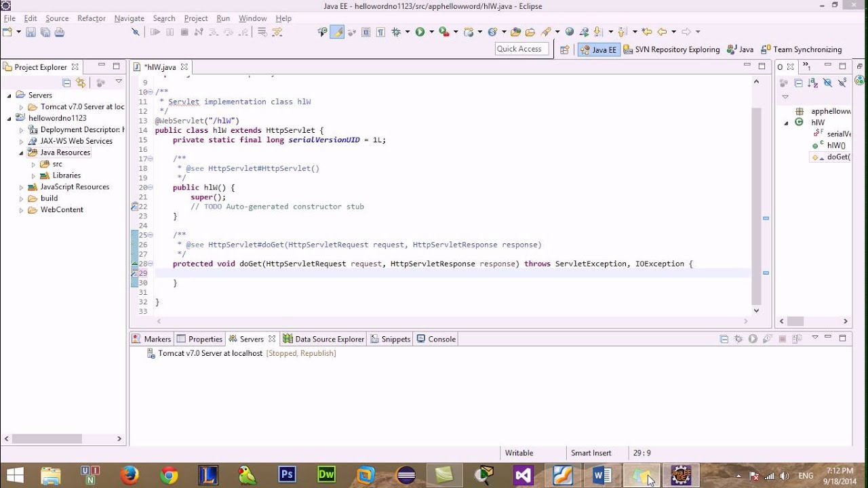Switch to Team Synchronizing perspective
This screenshot has height=488, width=868.
click(x=802, y=49)
